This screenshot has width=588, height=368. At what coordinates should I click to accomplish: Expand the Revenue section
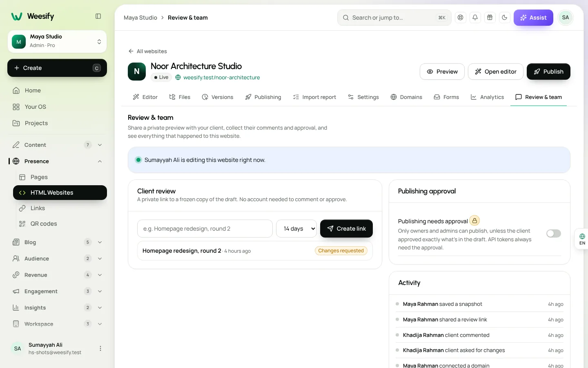(x=57, y=275)
